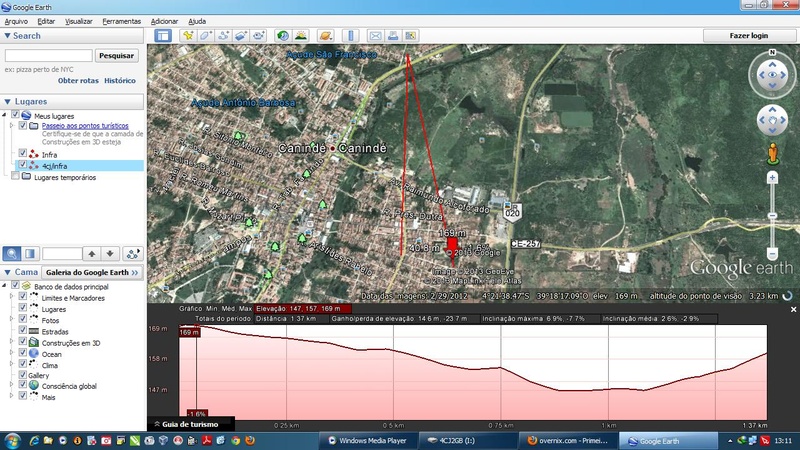This screenshot has height=450, width=800.
Task: Collapse the Banco de dados principal tree
Action: tap(3, 288)
